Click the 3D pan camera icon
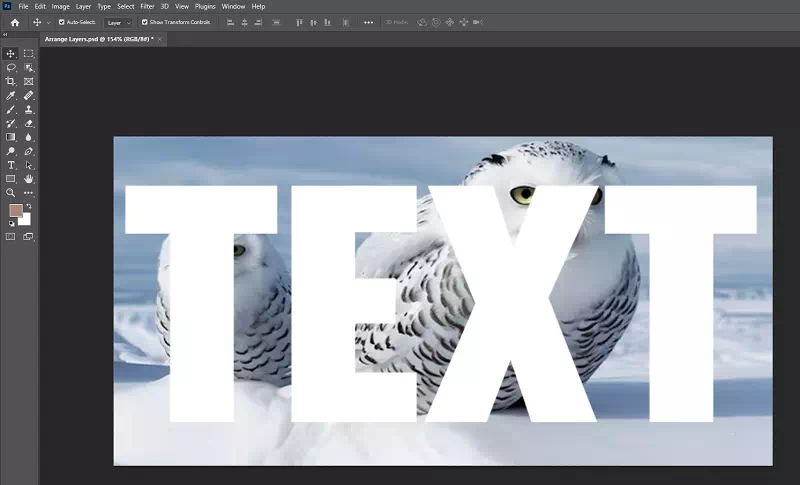800x485 pixels. 449,22
